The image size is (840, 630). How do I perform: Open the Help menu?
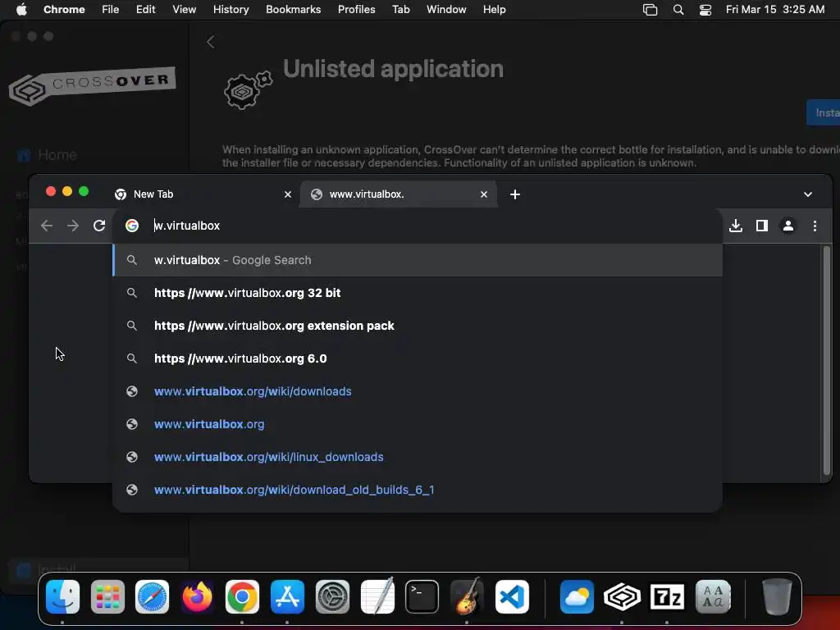(494, 9)
